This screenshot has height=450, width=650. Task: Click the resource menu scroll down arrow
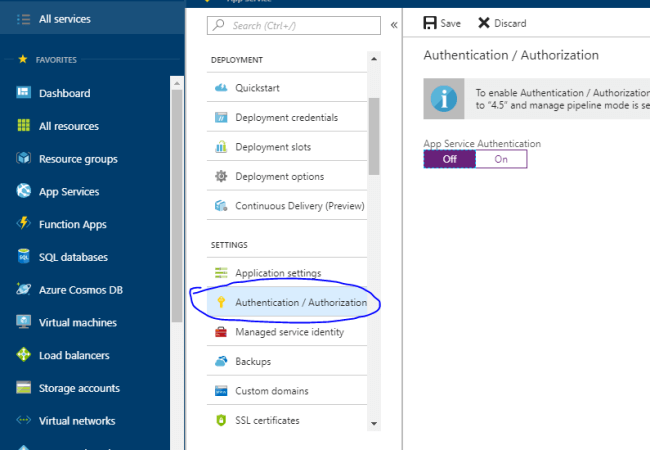point(374,423)
